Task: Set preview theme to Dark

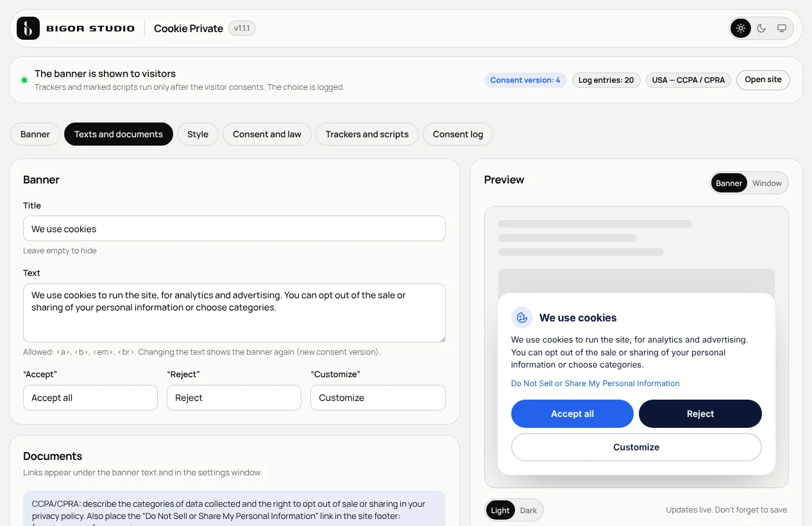Action: [529, 511]
